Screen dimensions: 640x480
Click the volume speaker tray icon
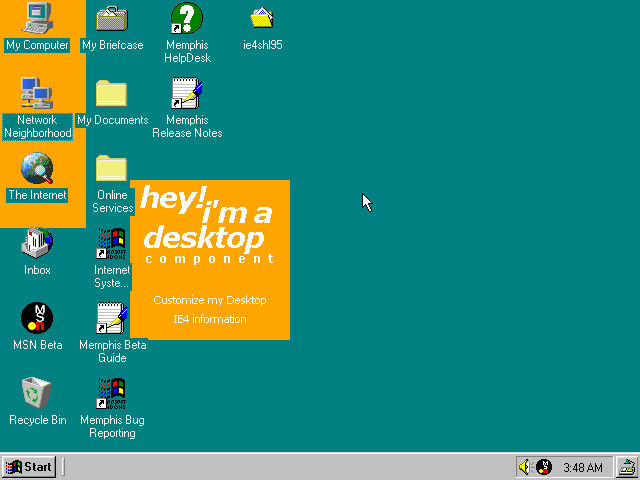click(525, 467)
